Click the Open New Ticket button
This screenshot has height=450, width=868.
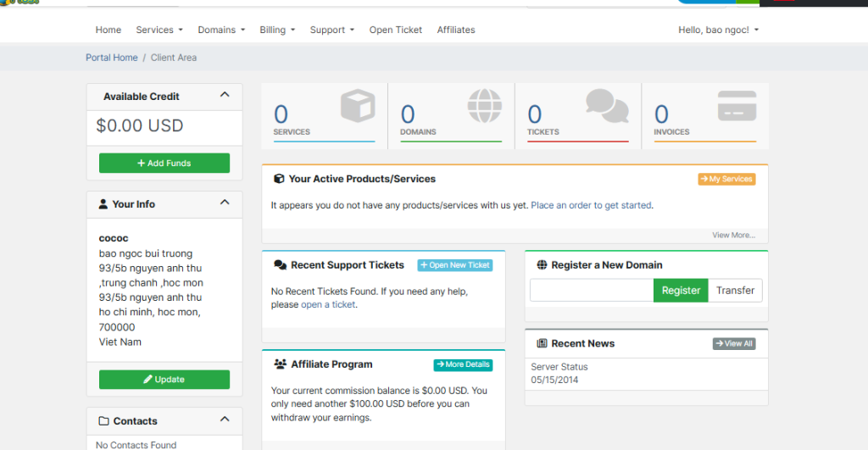point(455,265)
